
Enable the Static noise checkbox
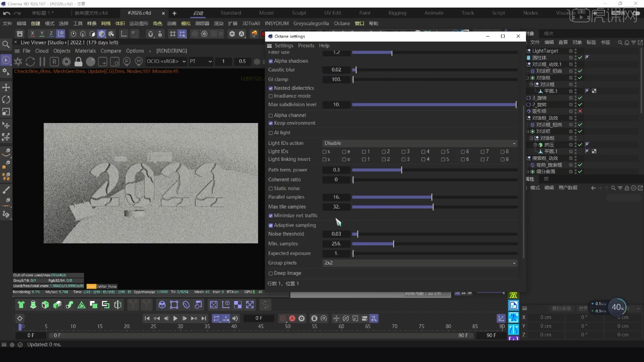click(271, 189)
